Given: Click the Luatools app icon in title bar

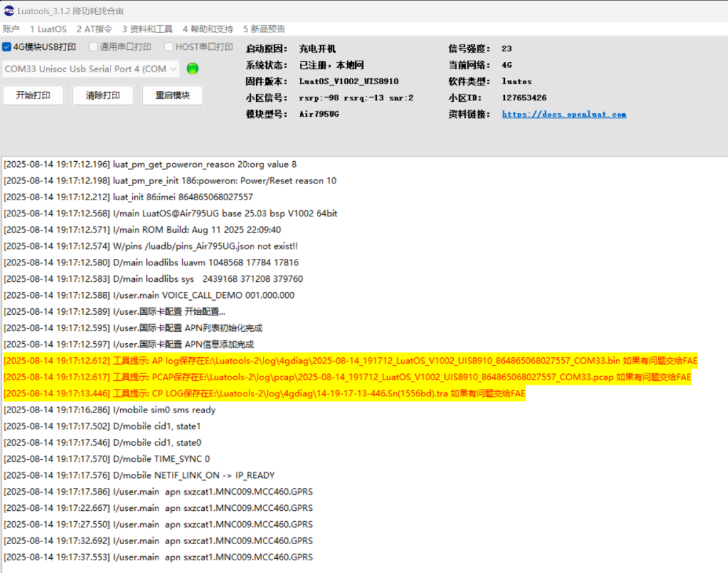Looking at the screenshot, I should tap(9, 11).
